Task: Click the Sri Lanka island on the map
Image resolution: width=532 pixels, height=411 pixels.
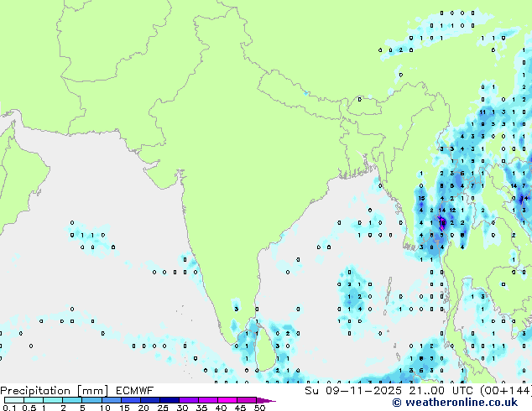Action: click(265, 349)
